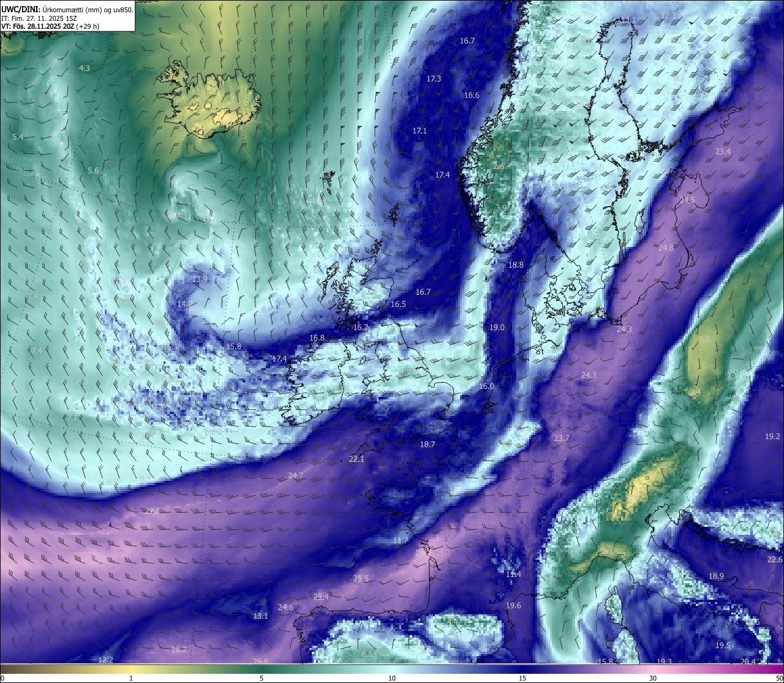Pick the 17.1 value label
The height and width of the screenshot is (683, 784).
click(x=420, y=131)
